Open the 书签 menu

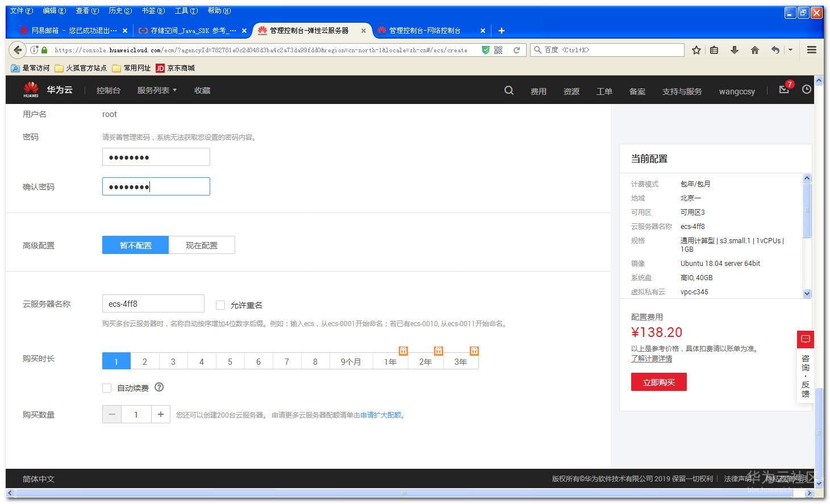tap(153, 11)
